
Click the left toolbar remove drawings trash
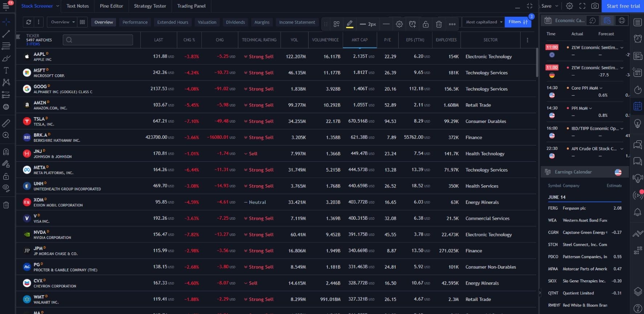tap(6, 205)
